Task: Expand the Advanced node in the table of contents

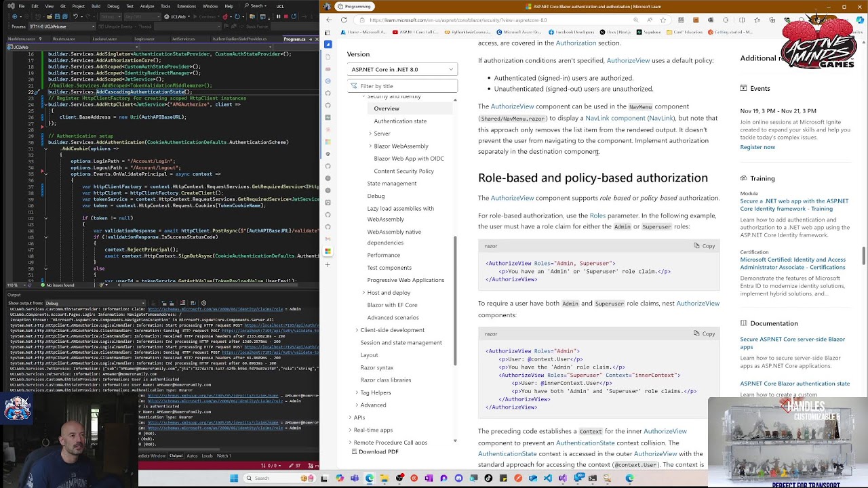Action: tap(357, 405)
